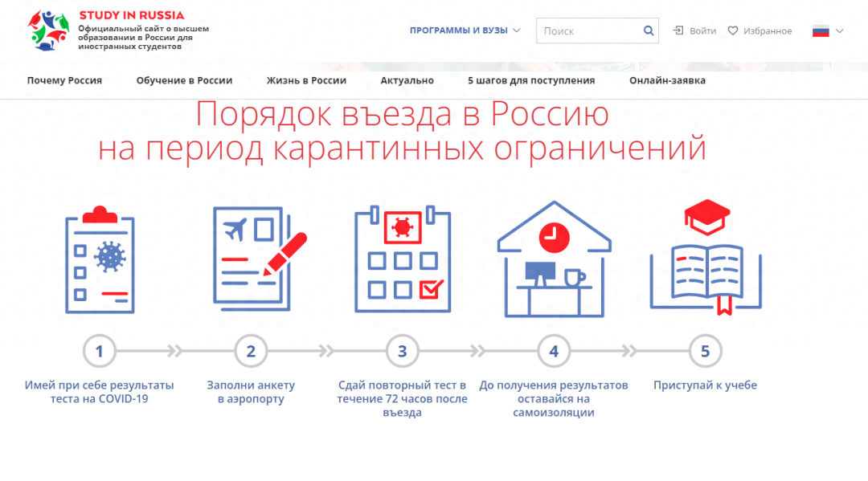Click the COVID-19 test clipboard icon
The height and width of the screenshot is (481, 868).
(x=100, y=260)
